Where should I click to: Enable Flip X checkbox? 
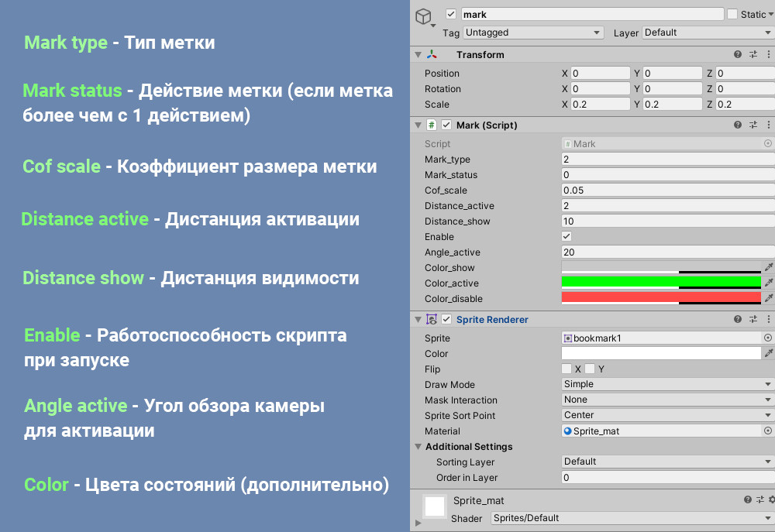(567, 369)
